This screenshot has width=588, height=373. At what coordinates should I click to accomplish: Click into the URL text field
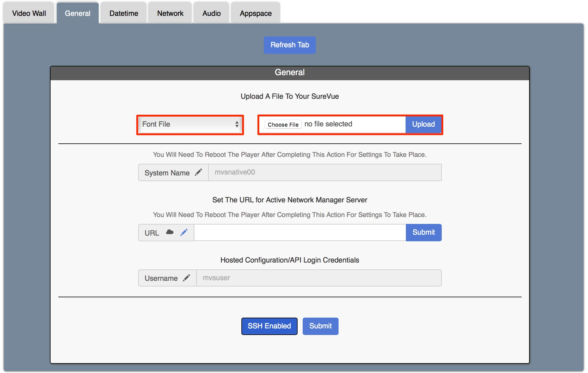click(x=300, y=232)
